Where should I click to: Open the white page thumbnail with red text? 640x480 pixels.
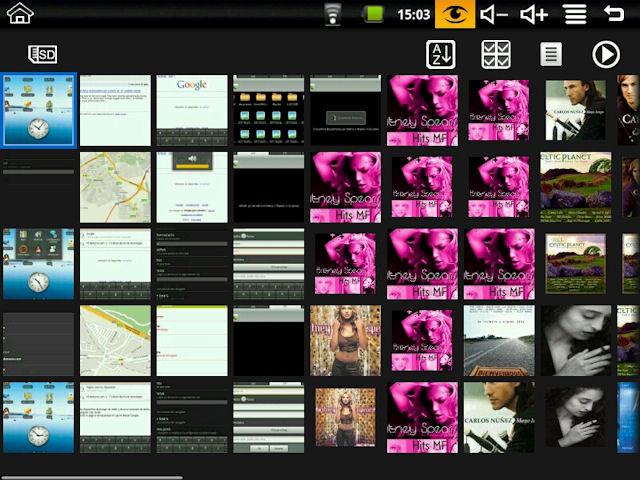tap(192, 340)
